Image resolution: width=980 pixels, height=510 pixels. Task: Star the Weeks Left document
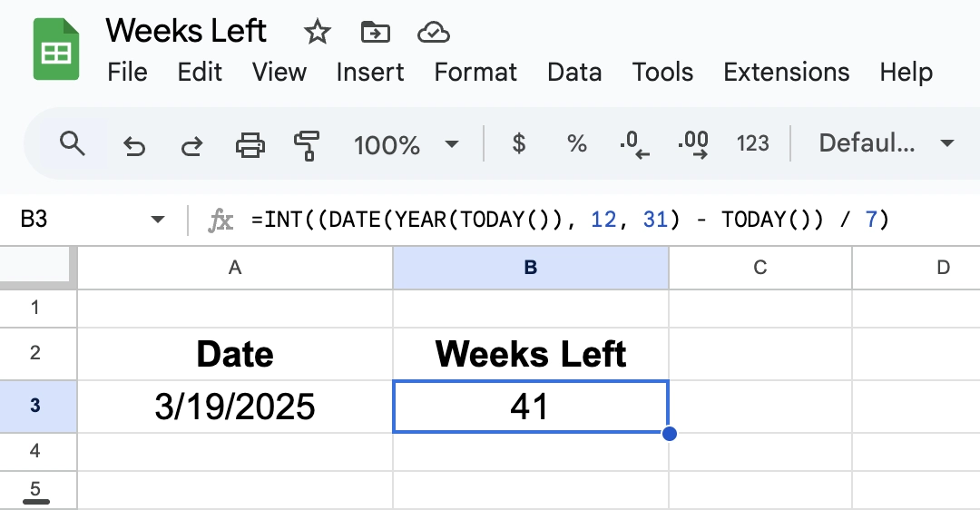click(x=317, y=33)
